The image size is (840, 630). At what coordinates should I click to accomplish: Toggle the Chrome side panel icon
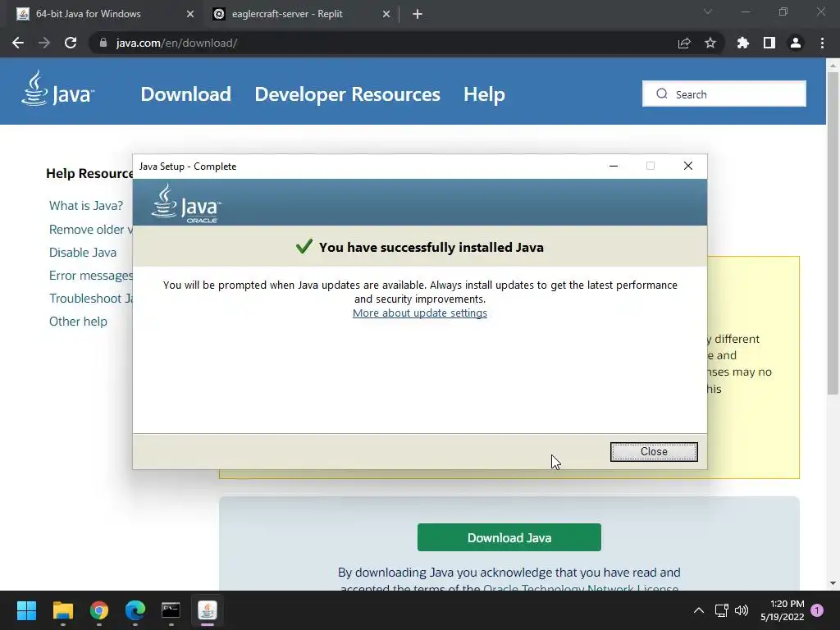(x=769, y=43)
